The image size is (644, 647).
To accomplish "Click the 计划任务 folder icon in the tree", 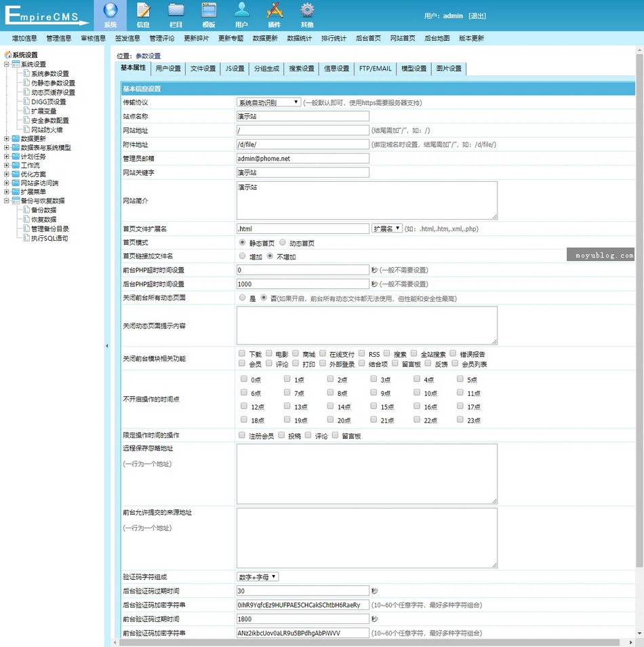I will point(16,157).
